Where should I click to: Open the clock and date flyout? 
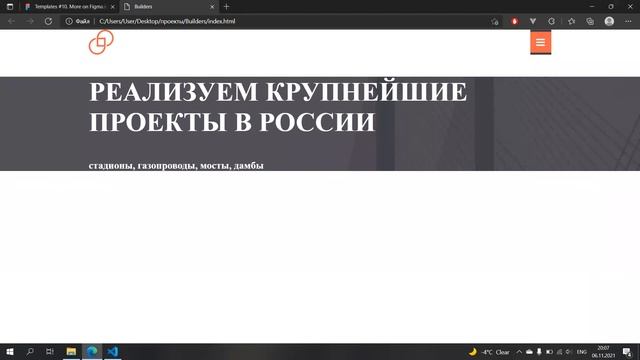point(603,352)
